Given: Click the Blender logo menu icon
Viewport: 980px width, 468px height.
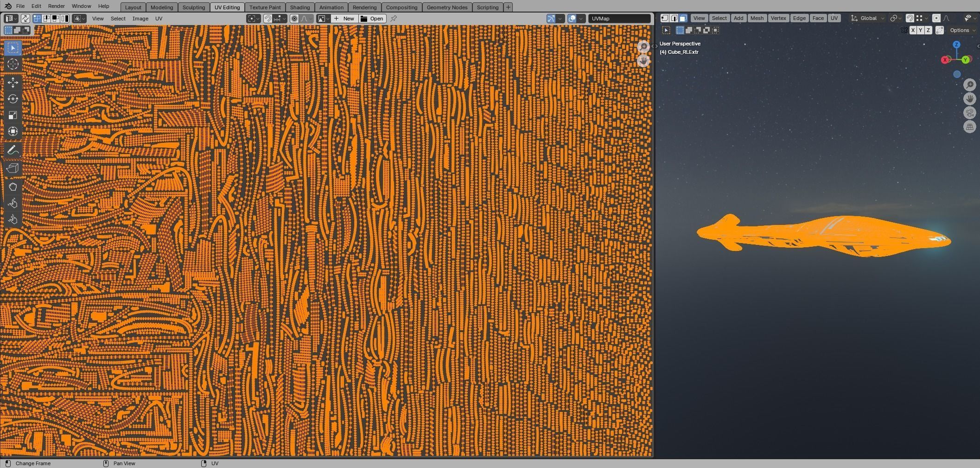Looking at the screenshot, I should (x=8, y=6).
